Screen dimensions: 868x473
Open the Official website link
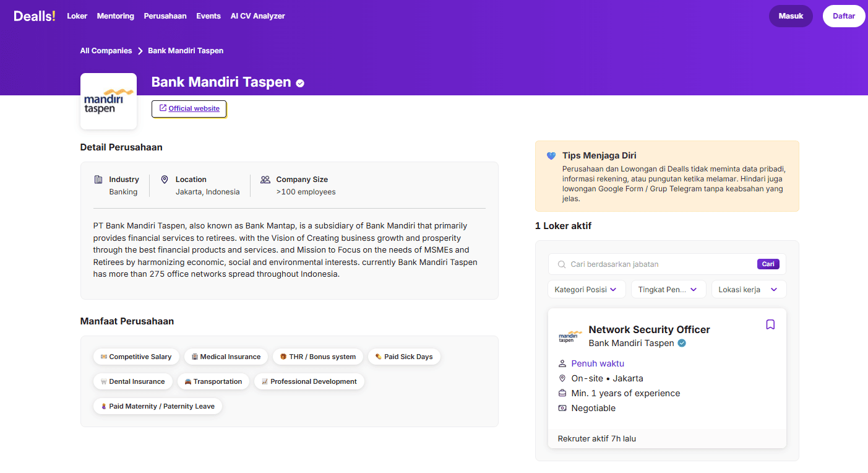[189, 108]
